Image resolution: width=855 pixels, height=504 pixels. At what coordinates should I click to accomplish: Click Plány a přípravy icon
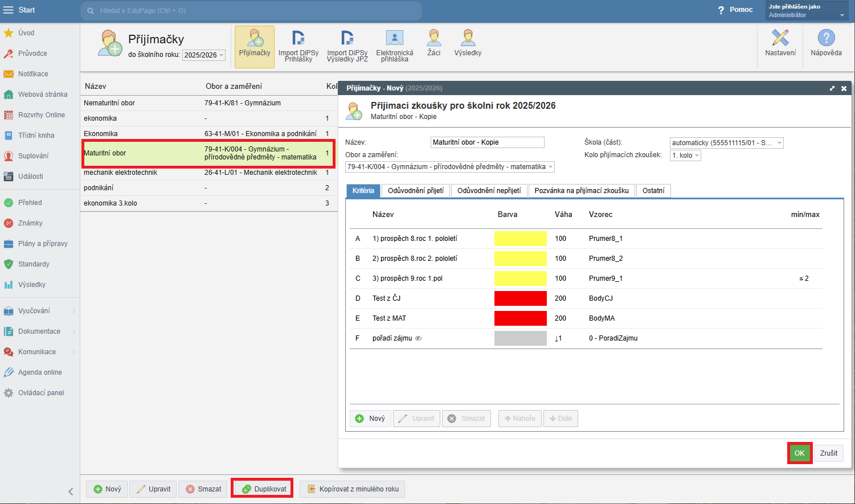tap(9, 244)
